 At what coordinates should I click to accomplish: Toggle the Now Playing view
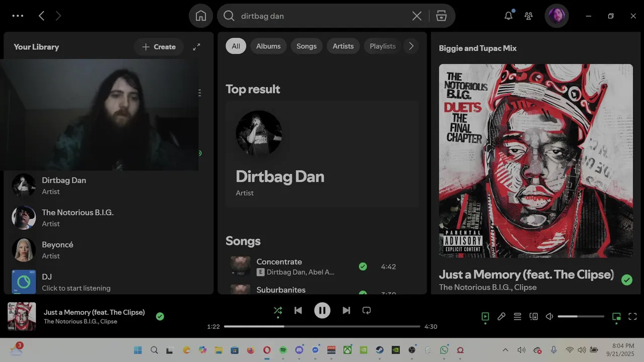485,317
